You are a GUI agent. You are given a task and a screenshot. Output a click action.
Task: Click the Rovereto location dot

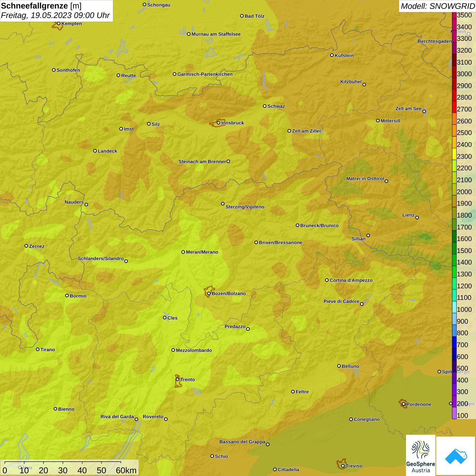(166, 419)
